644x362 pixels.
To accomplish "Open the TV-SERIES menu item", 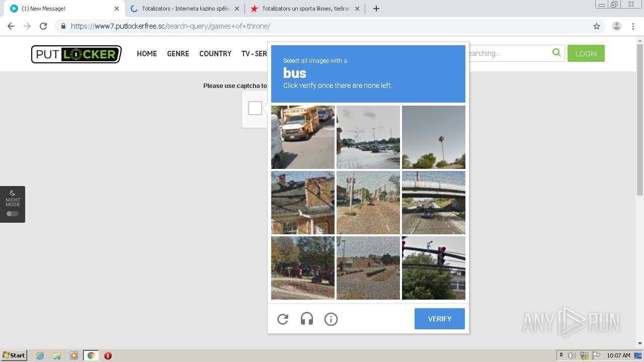I will point(254,54).
